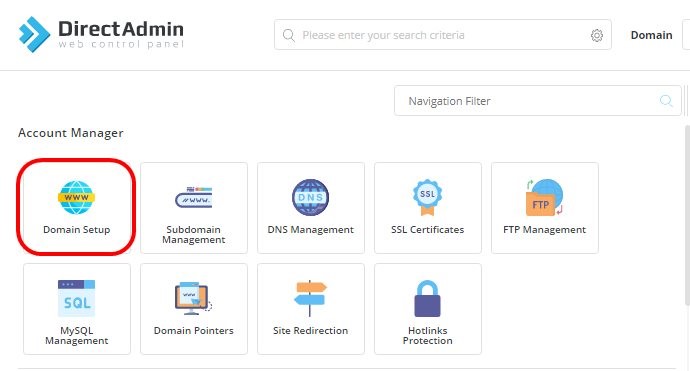
Task: Open FTP Management folder icon
Action: click(x=544, y=197)
